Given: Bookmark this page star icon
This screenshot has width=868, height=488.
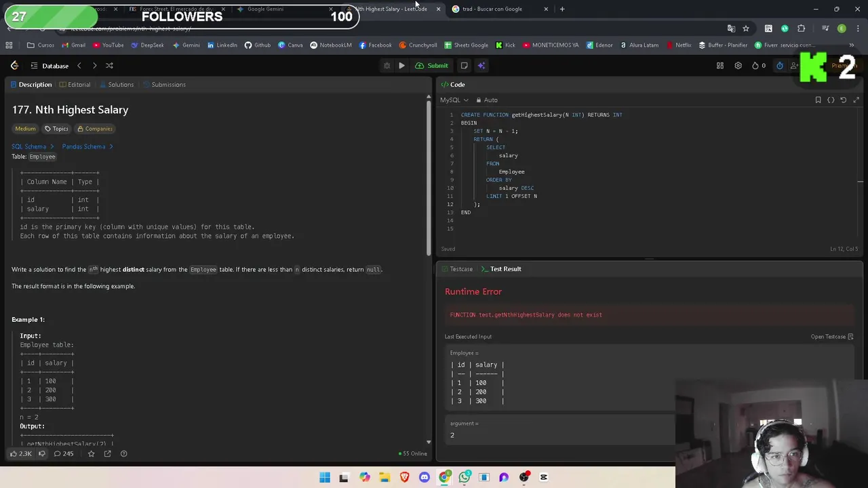Looking at the screenshot, I should 746,28.
